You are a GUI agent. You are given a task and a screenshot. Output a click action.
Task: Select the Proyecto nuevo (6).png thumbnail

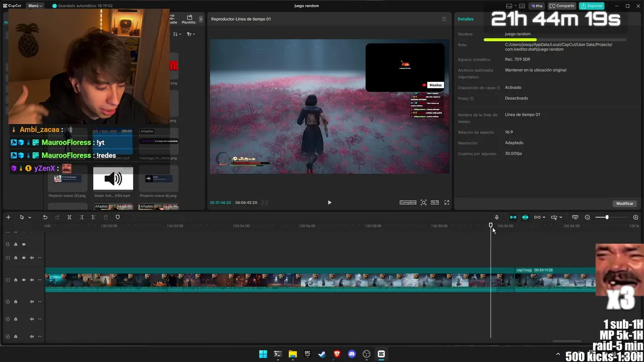[158, 179]
